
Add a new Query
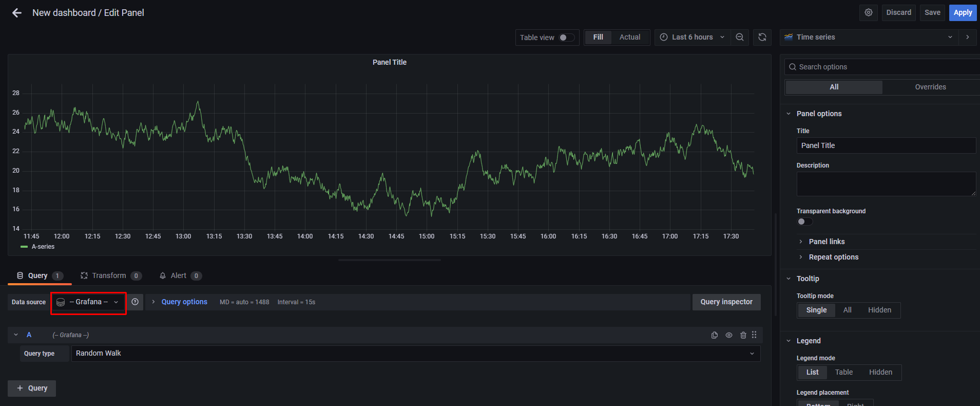coord(32,389)
